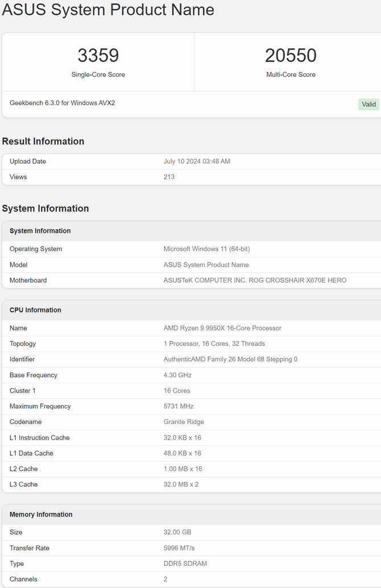Select the DDR5 SDRAM memory type value
The image size is (381, 588).
coord(185,564)
